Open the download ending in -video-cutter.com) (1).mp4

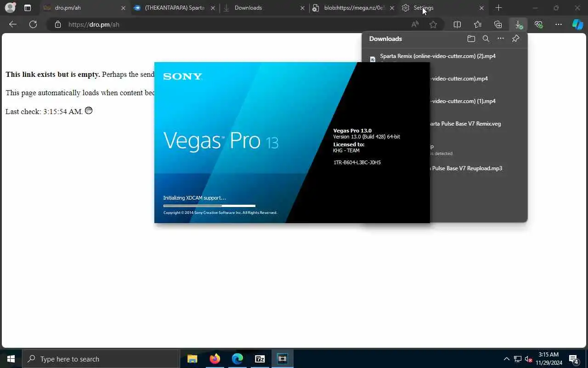463,101
